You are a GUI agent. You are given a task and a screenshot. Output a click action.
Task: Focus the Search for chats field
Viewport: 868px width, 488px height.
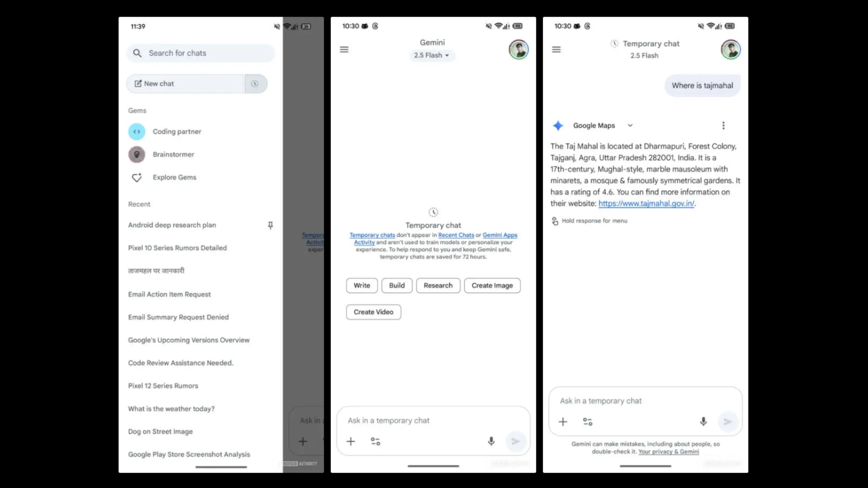tap(200, 53)
